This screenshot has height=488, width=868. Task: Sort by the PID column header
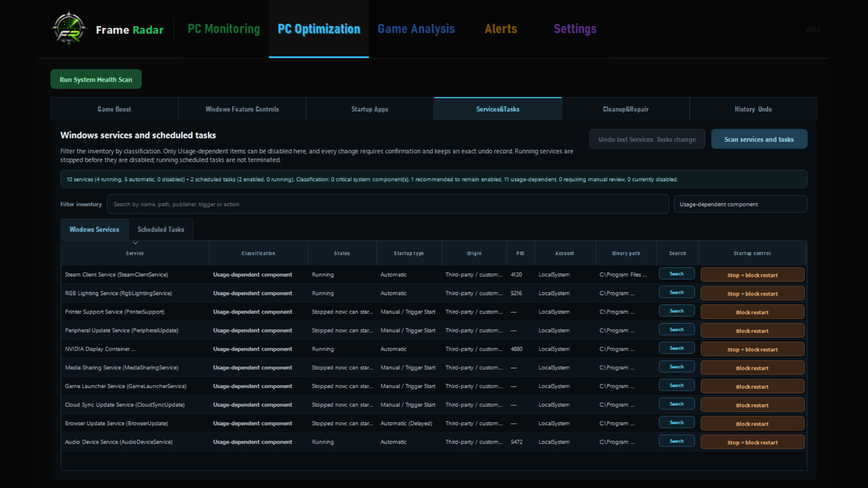(520, 253)
